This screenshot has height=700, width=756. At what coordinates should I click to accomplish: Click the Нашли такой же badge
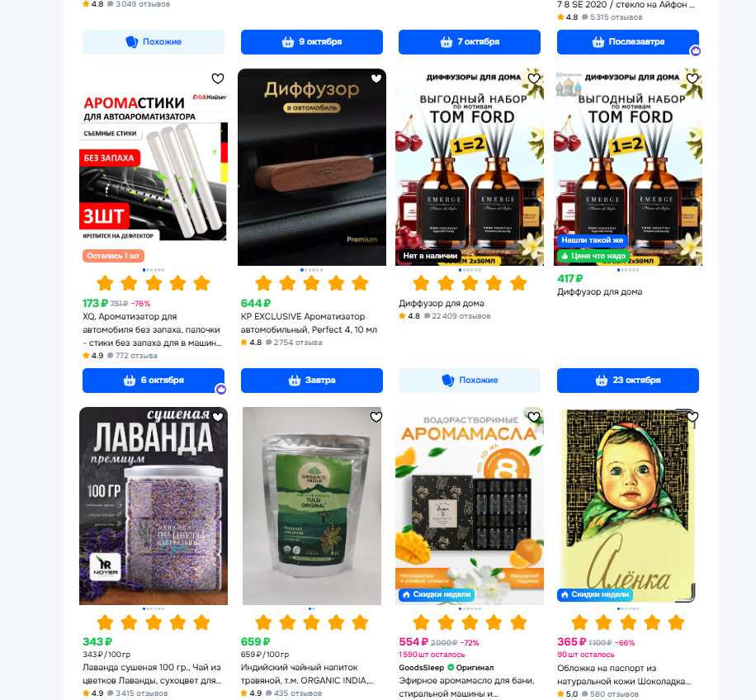click(x=592, y=240)
